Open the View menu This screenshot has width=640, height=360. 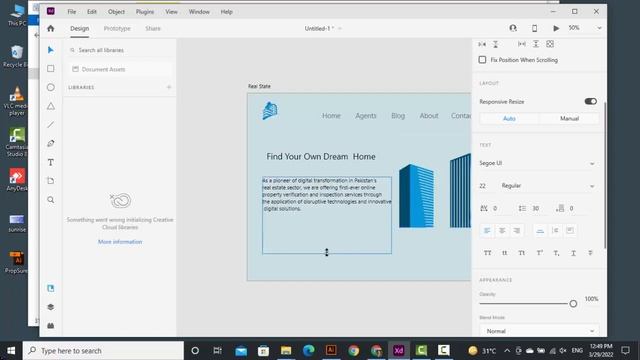pos(171,12)
